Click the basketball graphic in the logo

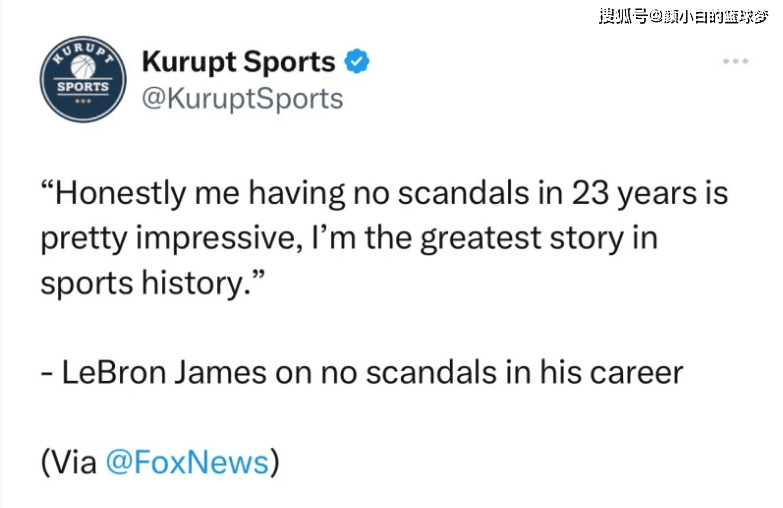pyautogui.click(x=83, y=66)
